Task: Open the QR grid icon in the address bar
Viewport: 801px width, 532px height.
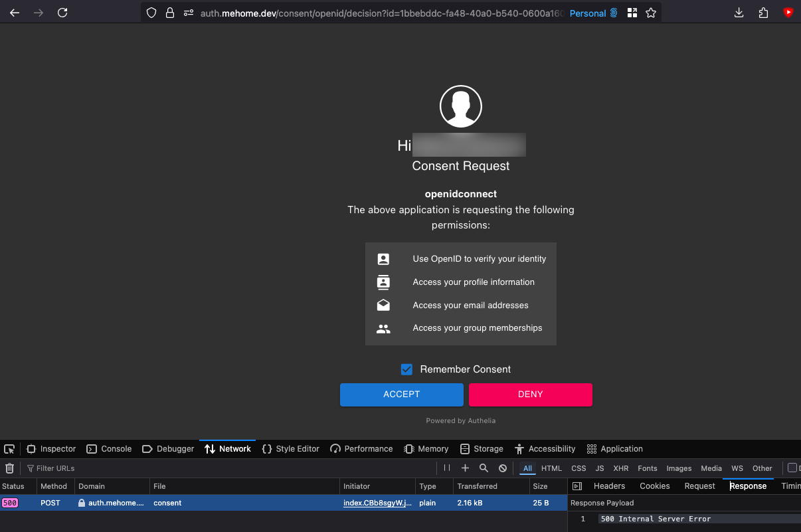Action: (632, 13)
